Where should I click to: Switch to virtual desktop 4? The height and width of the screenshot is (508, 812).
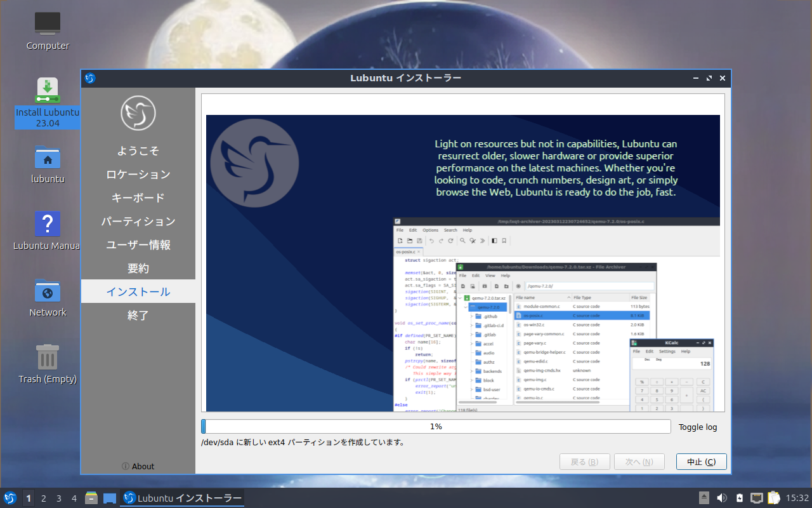[74, 498]
